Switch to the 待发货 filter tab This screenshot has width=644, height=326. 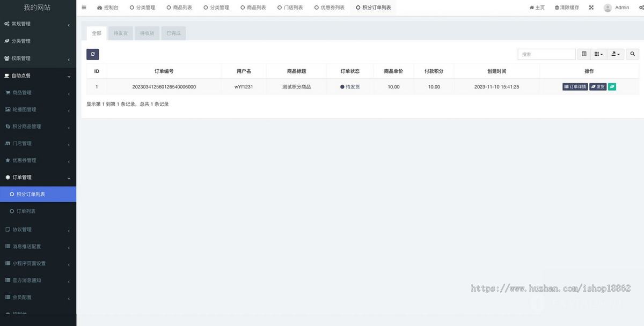click(121, 33)
